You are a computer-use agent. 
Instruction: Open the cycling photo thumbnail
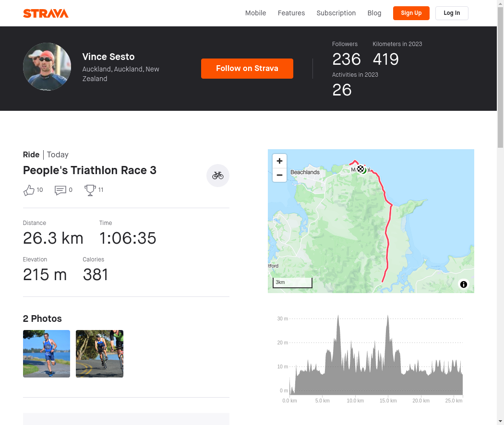click(x=100, y=354)
